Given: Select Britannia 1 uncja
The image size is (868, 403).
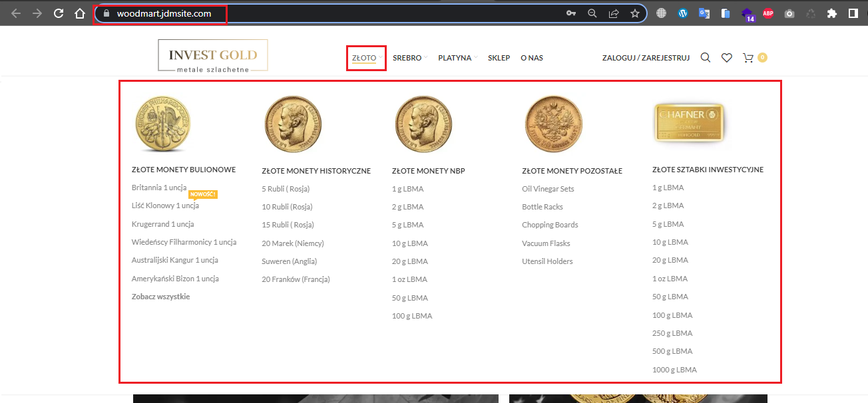Looking at the screenshot, I should tap(159, 188).
